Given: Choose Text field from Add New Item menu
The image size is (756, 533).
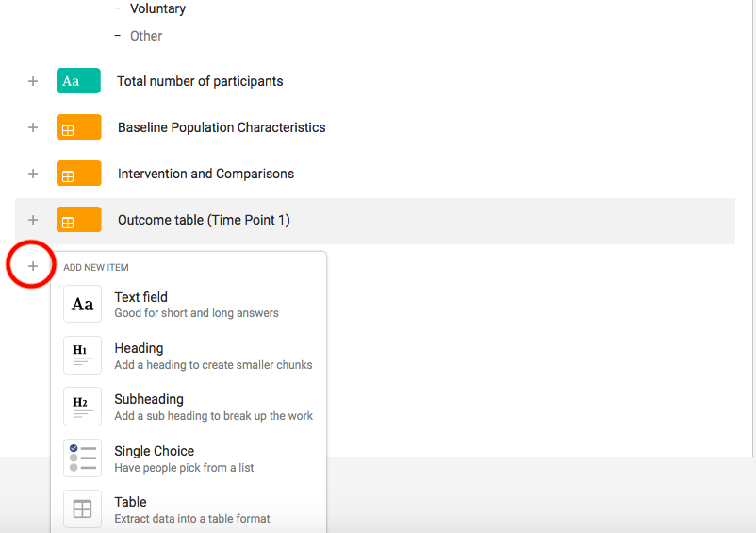Looking at the screenshot, I should pyautogui.click(x=141, y=297).
